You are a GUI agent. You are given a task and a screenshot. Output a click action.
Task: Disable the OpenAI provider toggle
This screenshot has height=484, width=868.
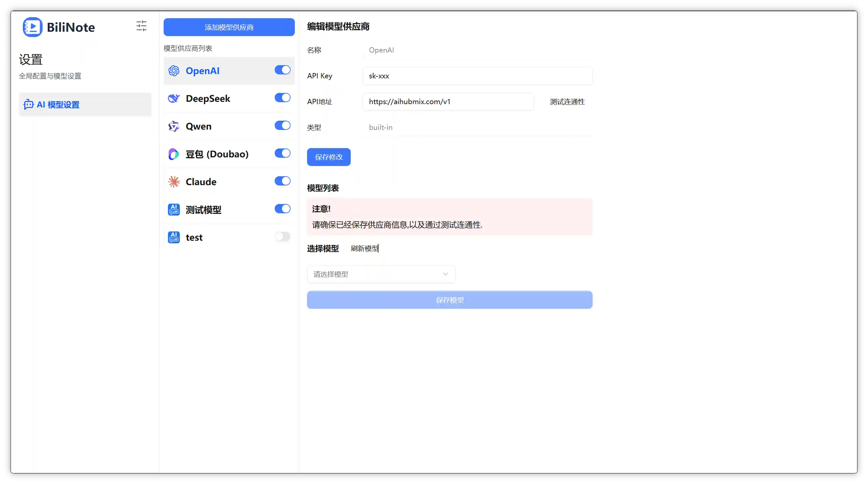click(x=282, y=70)
